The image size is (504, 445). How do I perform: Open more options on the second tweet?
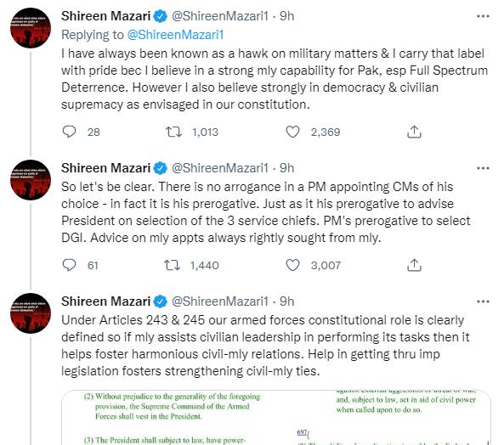click(483, 168)
